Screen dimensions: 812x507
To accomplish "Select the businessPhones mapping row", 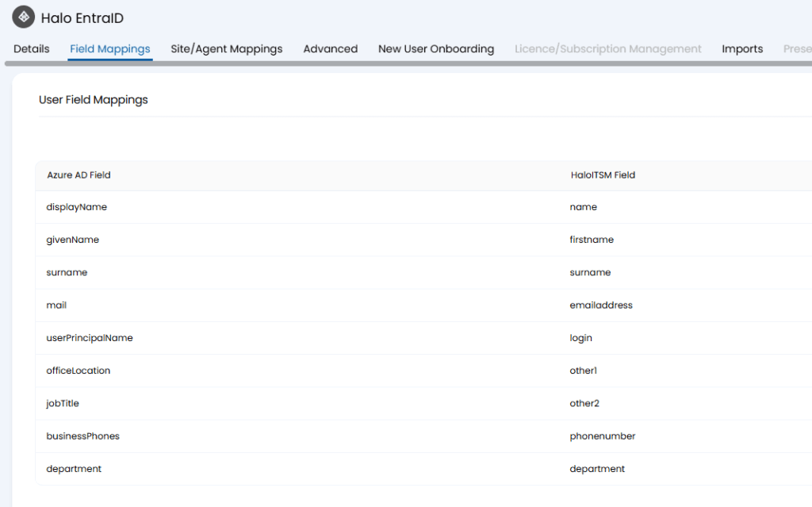I will tap(83, 436).
